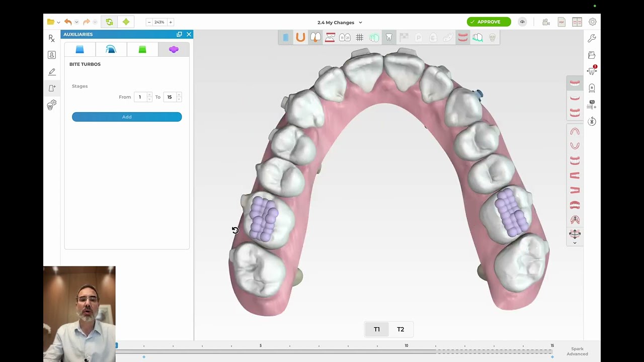Toggle the green superimposition teeth icon
644x362 pixels.
pos(374,37)
